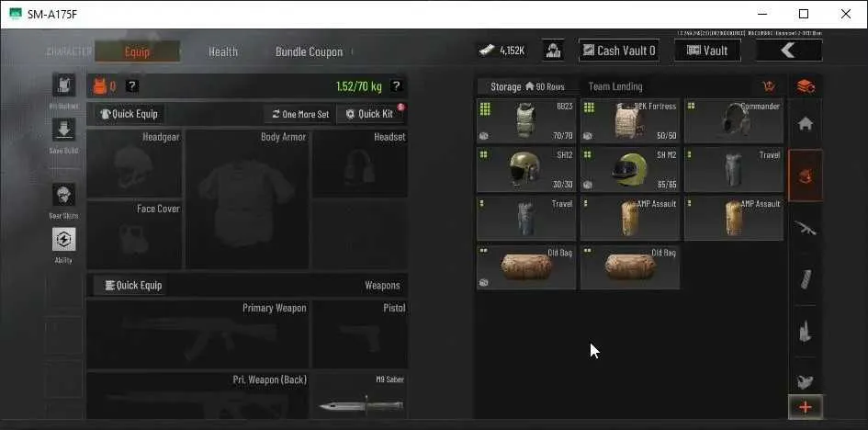Click the 4,152K cash amount
Screen dimensions: 868x430
[x=512, y=51]
